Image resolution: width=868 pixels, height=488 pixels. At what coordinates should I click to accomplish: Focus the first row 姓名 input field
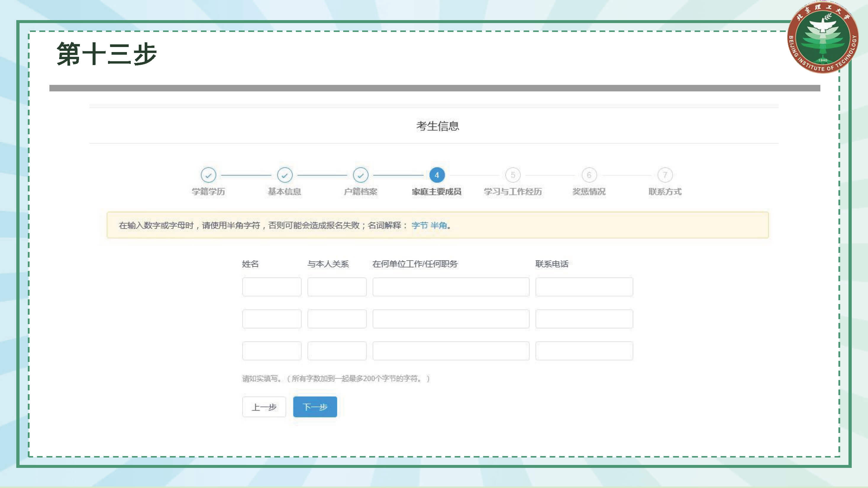tap(272, 287)
